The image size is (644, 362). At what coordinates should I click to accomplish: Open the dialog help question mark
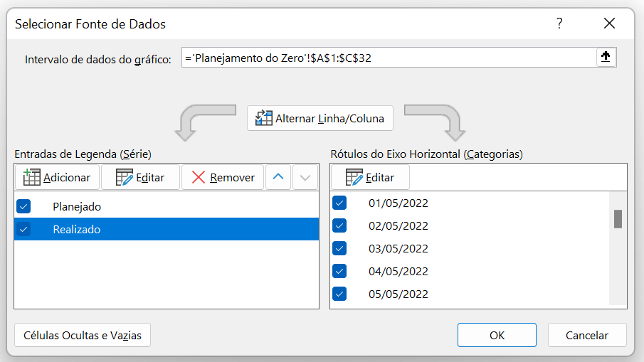559,23
